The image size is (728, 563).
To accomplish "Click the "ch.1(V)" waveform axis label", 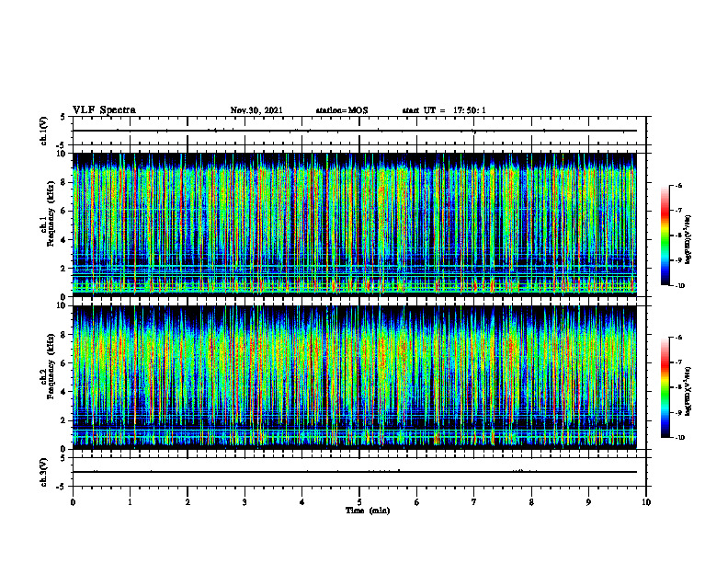I will (43, 131).
